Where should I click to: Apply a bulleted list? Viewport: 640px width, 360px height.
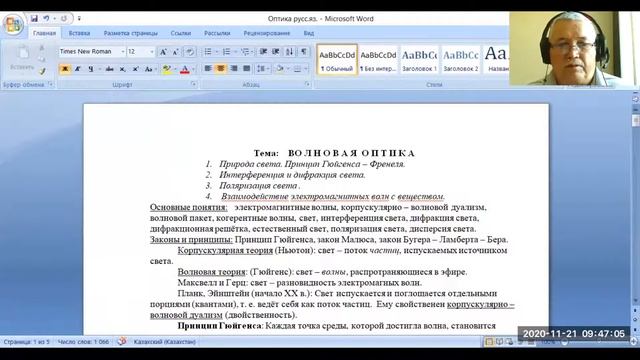(x=208, y=51)
